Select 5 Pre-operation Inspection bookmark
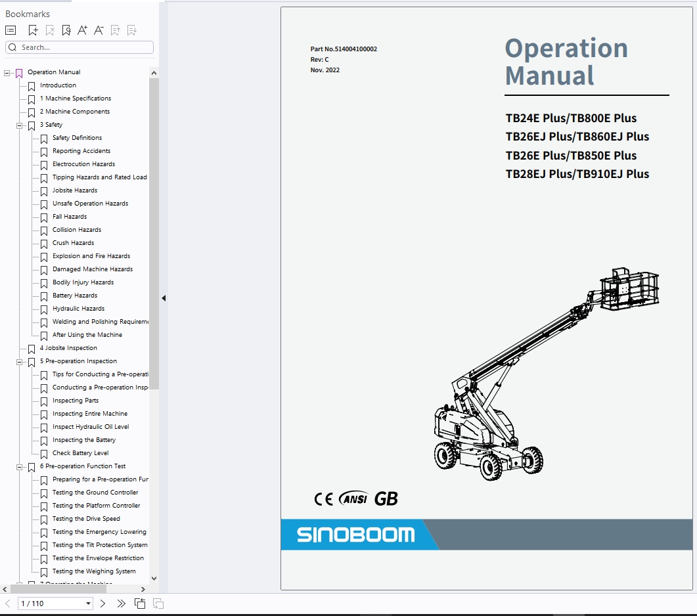697x616 pixels. click(x=78, y=361)
